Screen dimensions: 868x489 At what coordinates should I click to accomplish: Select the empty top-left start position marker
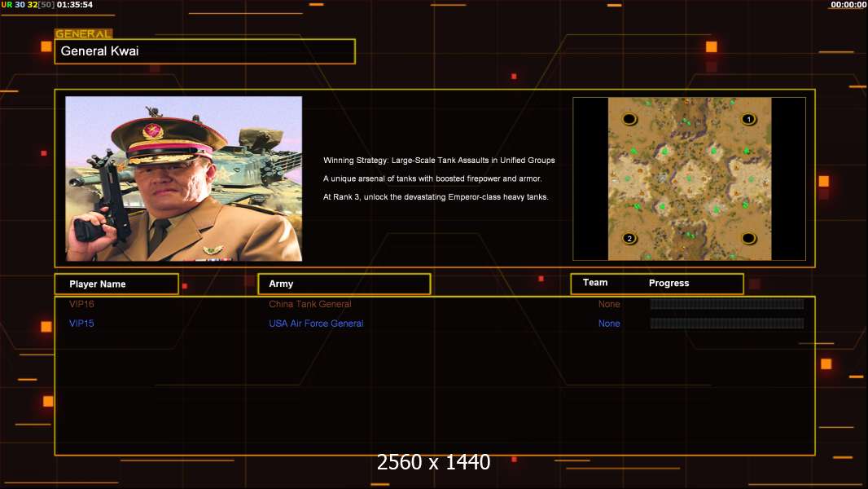[629, 120]
